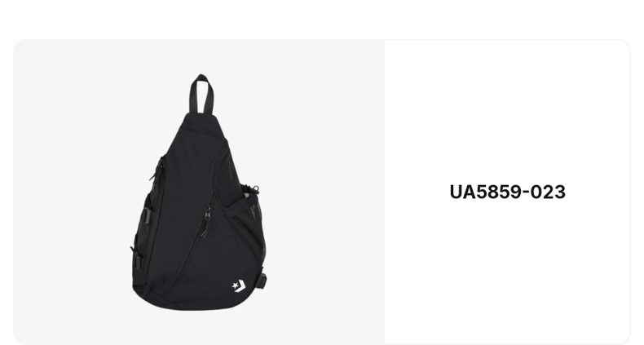Open the black sling bag product image
Viewport: 644px width, 345px height.
[199, 192]
